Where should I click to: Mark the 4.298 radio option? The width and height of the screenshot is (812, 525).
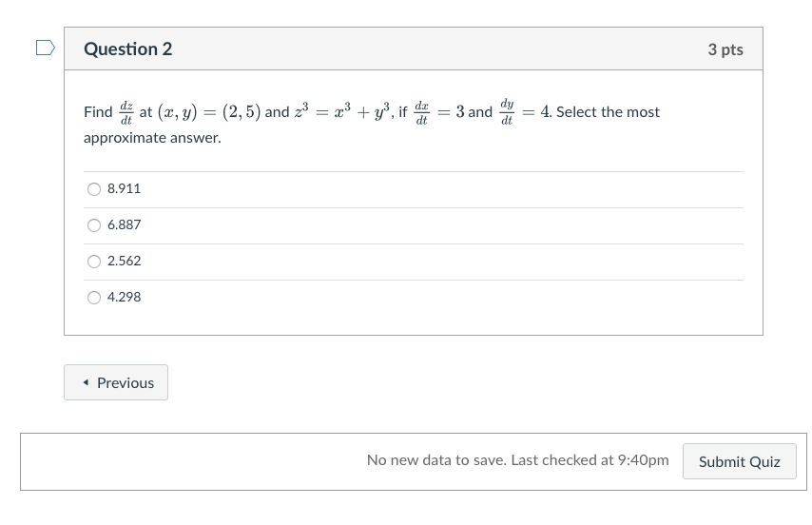click(94, 297)
